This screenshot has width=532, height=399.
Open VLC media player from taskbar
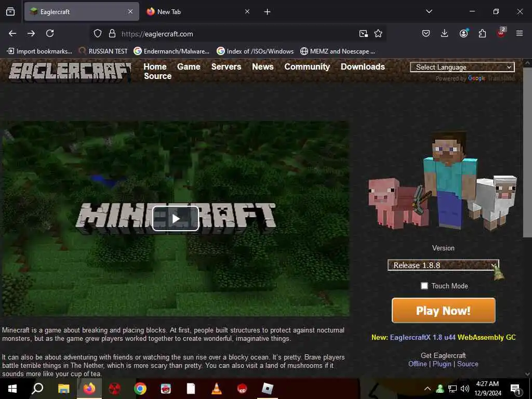click(217, 389)
